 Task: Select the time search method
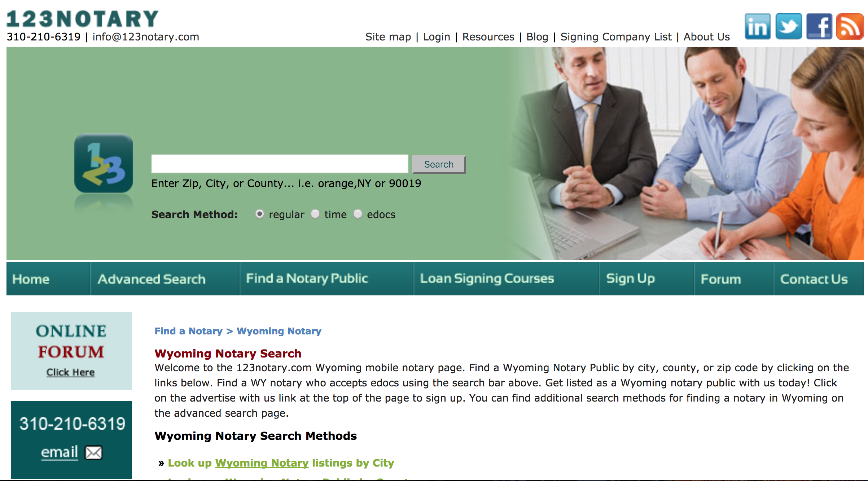315,214
